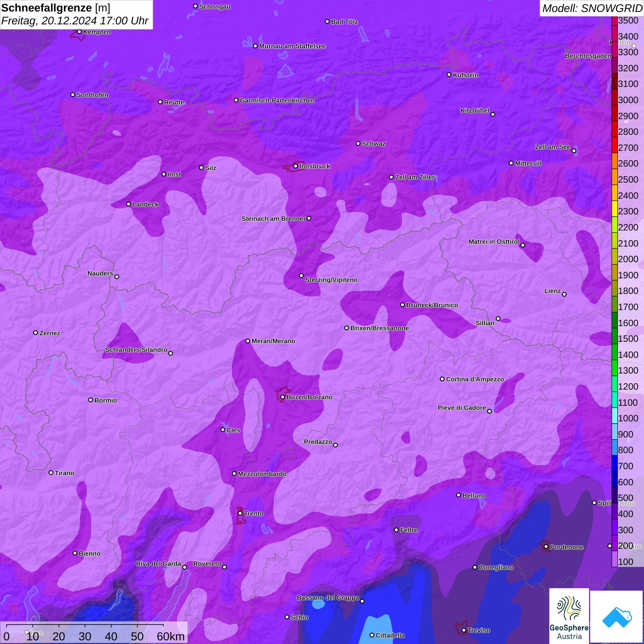Click the Predazzo marker dot
This screenshot has width=644, height=644.
(x=336, y=445)
